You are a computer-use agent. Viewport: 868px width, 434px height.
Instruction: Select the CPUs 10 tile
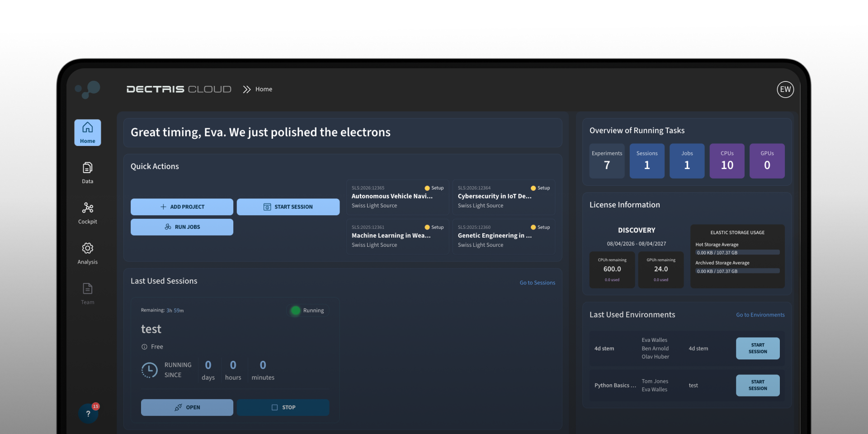click(x=727, y=161)
